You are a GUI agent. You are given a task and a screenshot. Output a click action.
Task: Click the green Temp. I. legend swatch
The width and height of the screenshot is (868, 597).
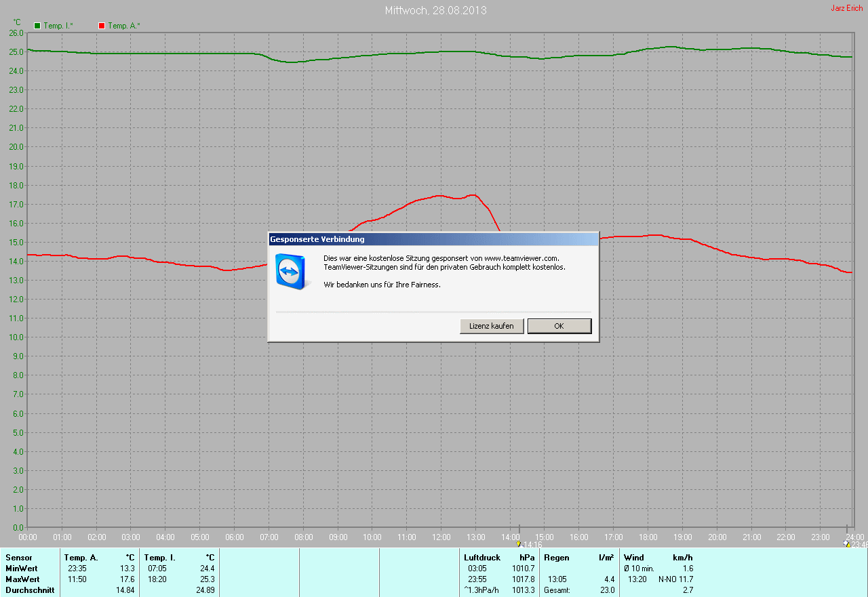coord(37,26)
